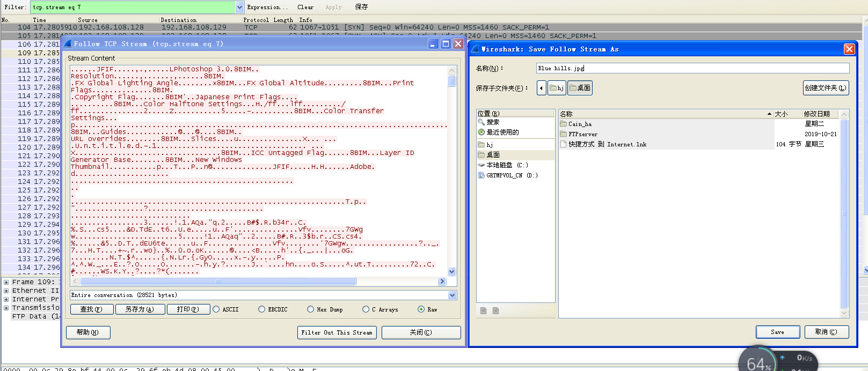
Task: Click 创建文件夹(L) button
Action: pos(826,88)
